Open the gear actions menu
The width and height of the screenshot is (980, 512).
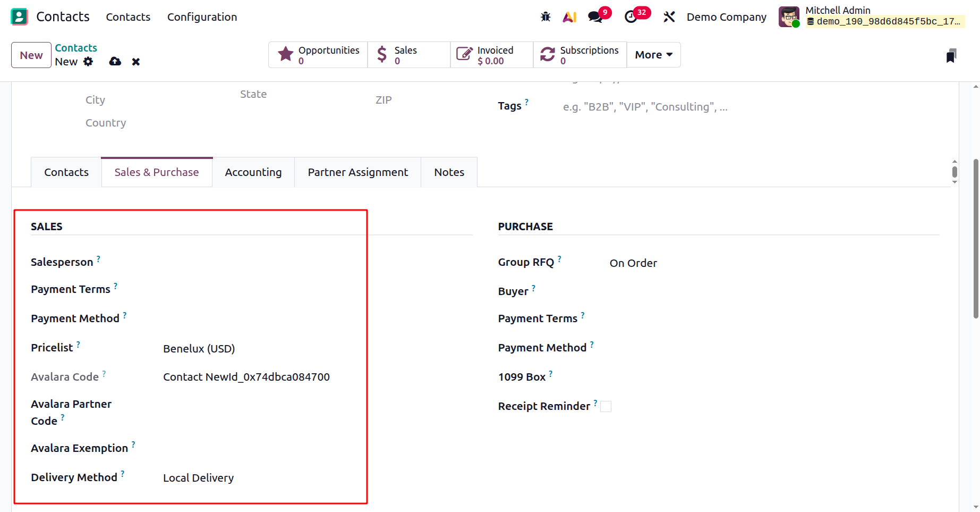point(88,62)
